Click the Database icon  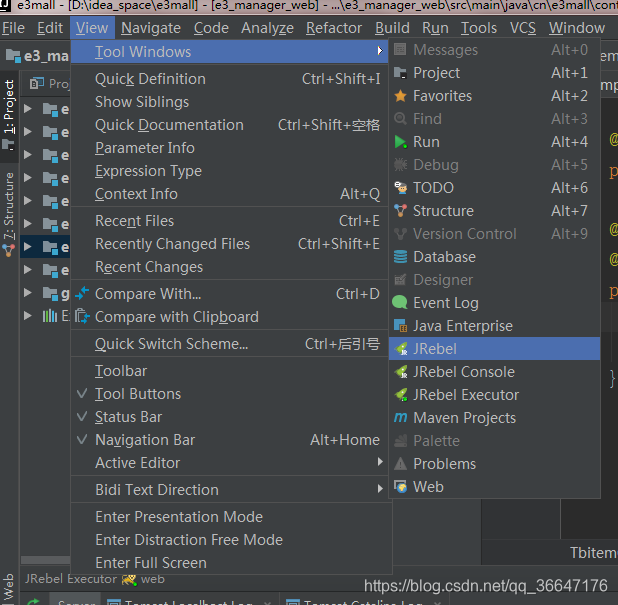click(400, 257)
